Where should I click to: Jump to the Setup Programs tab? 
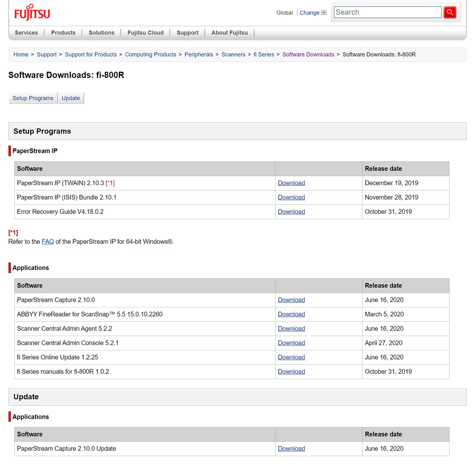click(33, 98)
